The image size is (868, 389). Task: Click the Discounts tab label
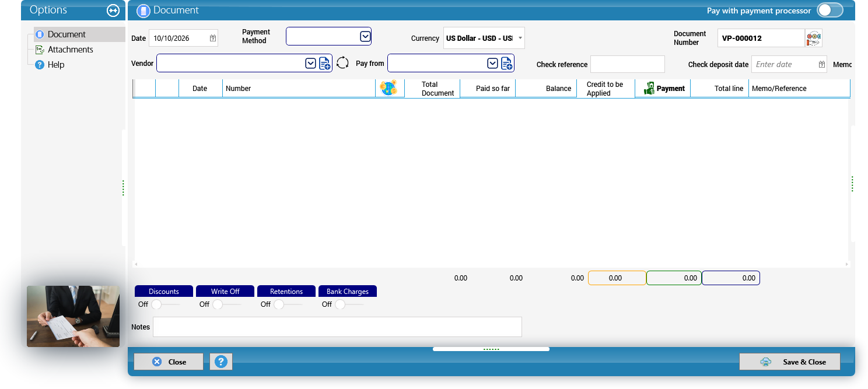point(164,291)
